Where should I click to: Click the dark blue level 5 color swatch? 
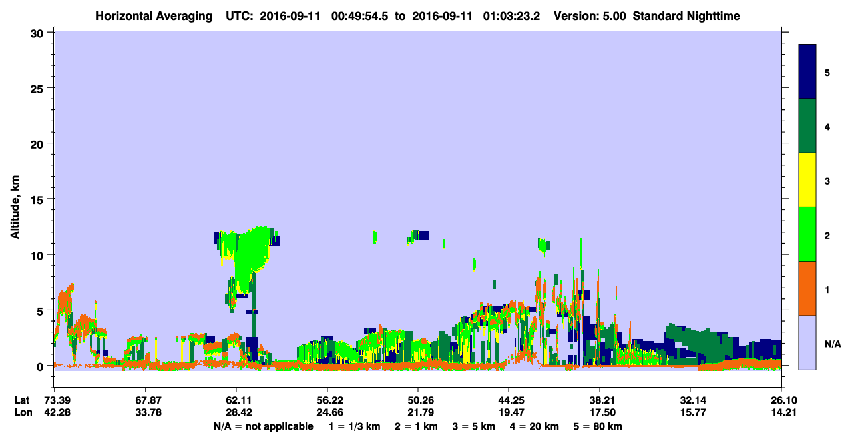807,72
